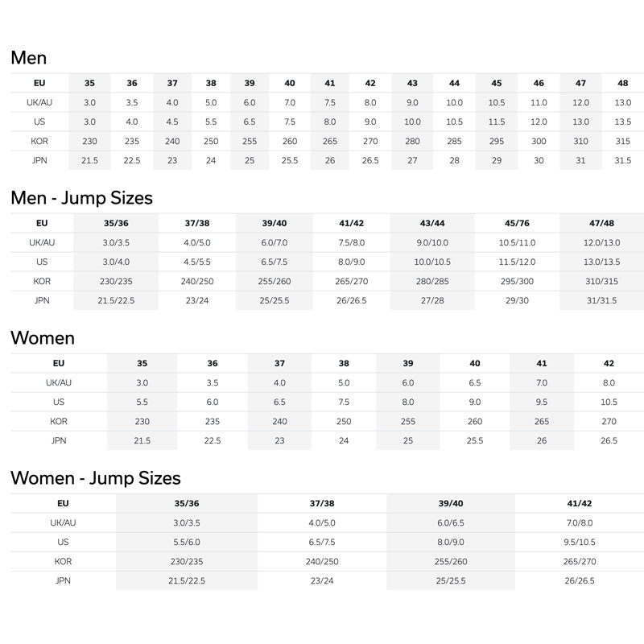Screen dimensions: 644x644
Task: Click the Women - Jump Sizes heading
Action: (95, 478)
